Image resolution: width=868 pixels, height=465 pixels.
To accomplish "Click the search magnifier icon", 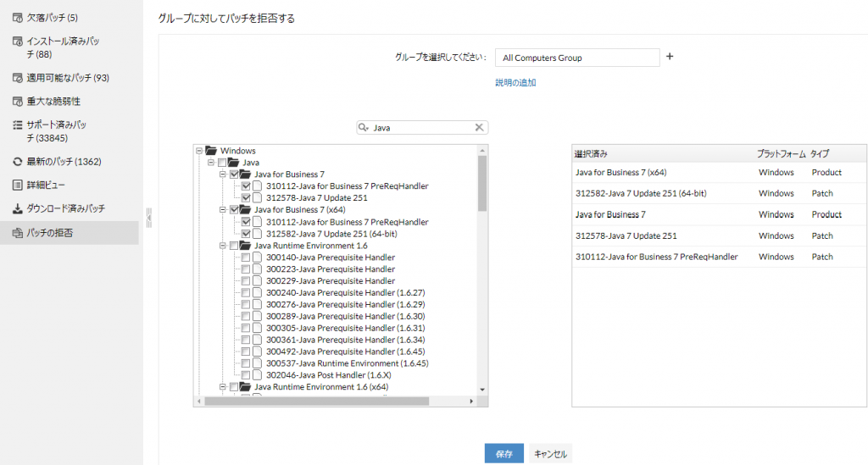I will pyautogui.click(x=363, y=127).
